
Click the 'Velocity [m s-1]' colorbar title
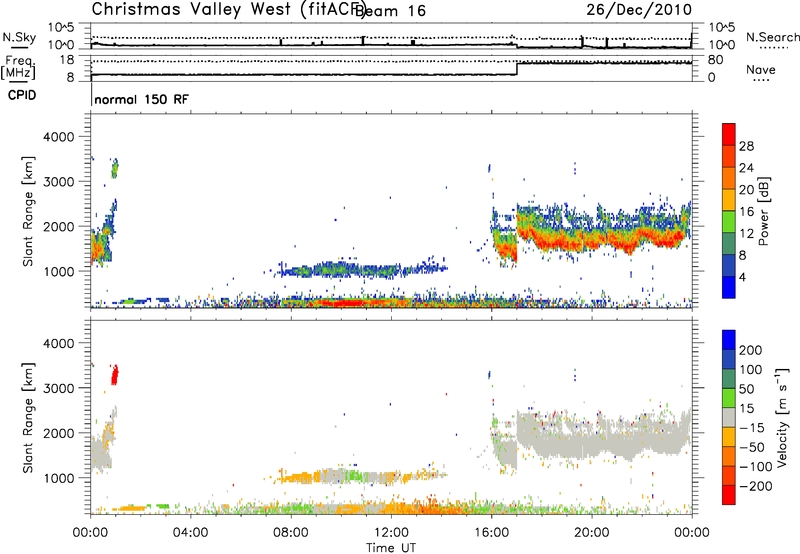782,418
